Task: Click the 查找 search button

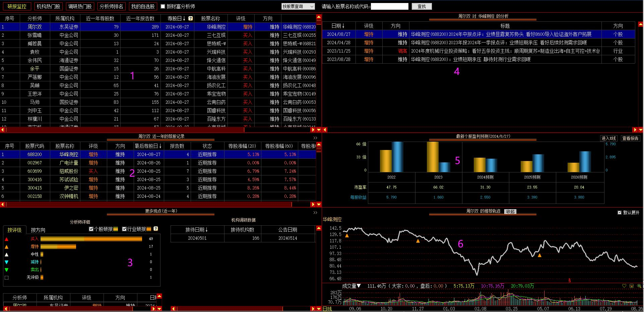Action: pyautogui.click(x=422, y=6)
